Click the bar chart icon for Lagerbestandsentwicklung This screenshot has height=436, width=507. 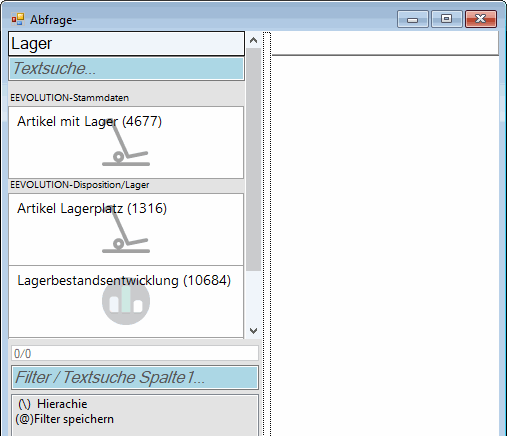click(x=126, y=301)
